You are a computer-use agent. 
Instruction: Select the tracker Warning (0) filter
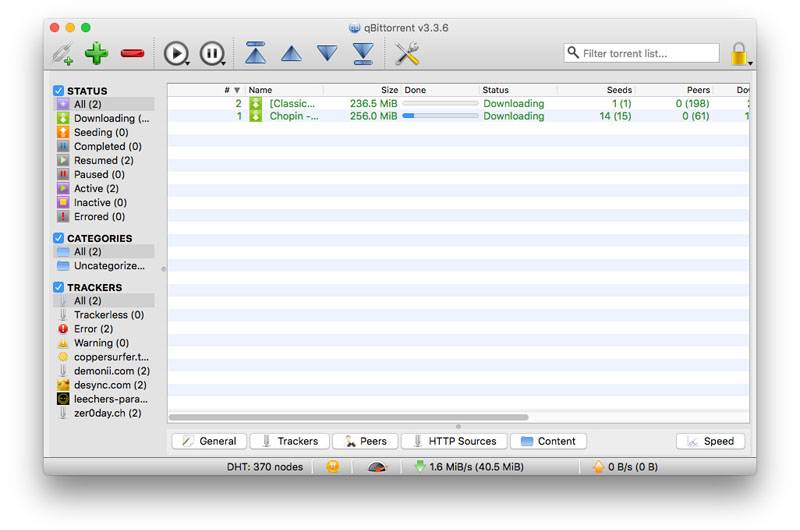pos(104,343)
